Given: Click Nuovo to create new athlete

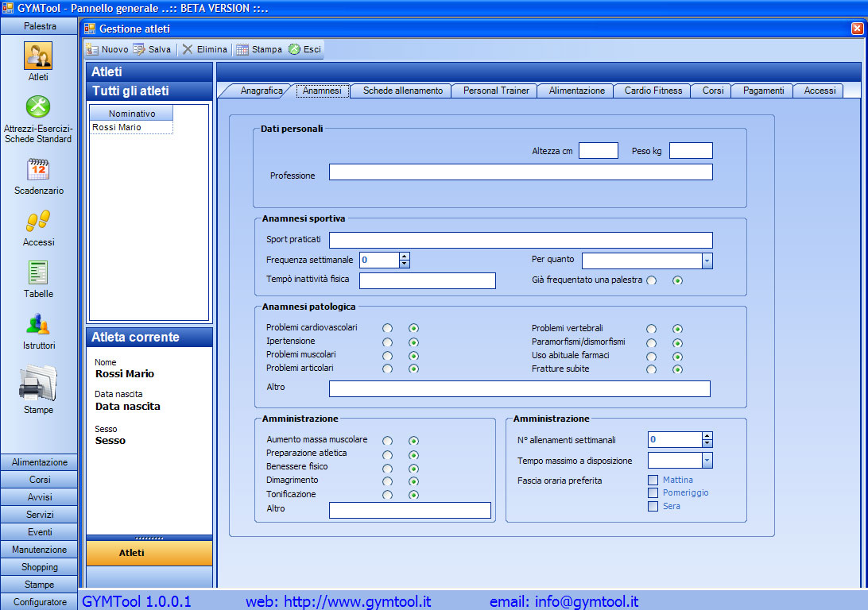Looking at the screenshot, I should pos(107,49).
